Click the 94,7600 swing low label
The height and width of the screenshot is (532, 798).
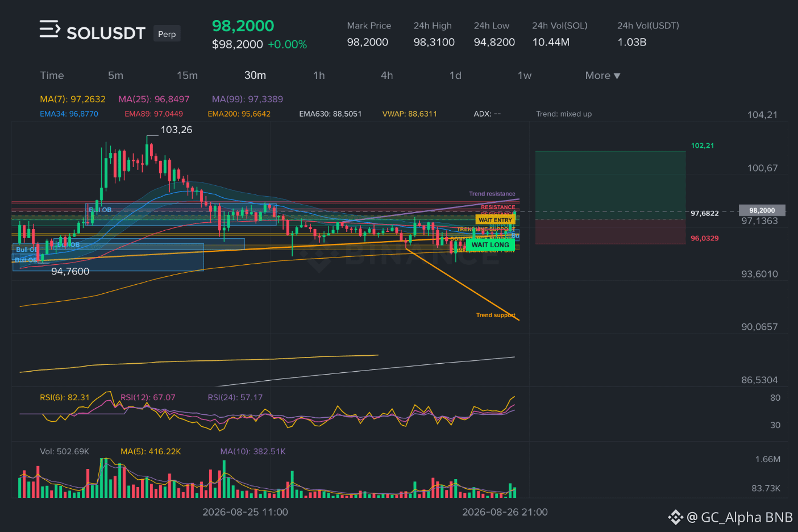coord(70,272)
